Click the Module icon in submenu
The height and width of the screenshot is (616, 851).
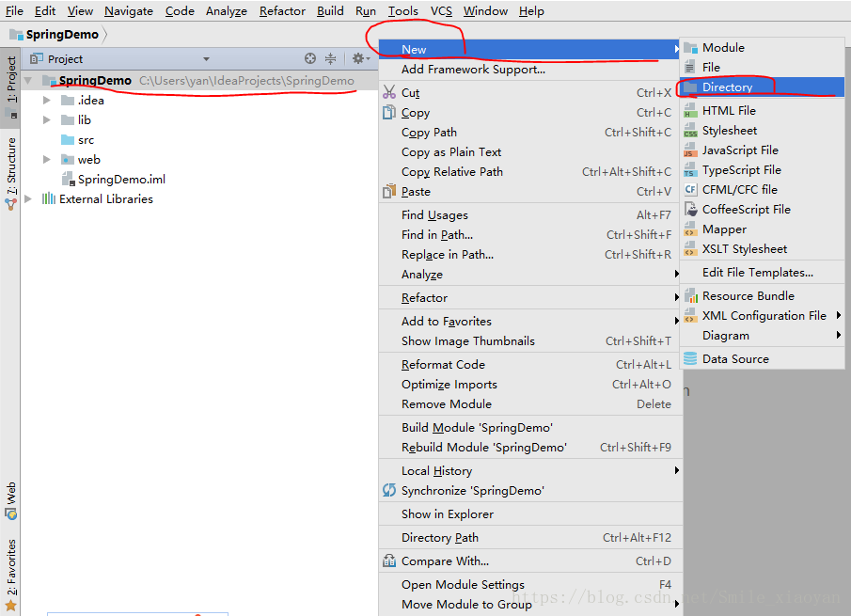coord(690,48)
